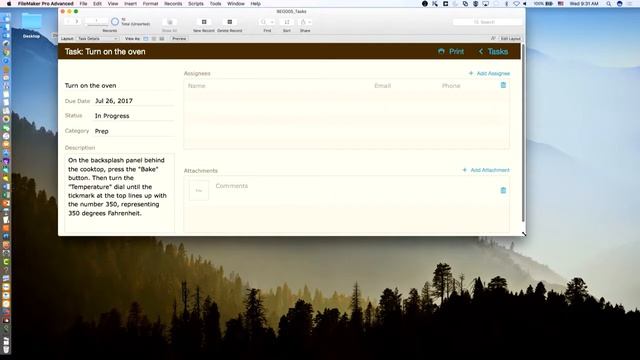Click the Find magnifier toolbar icon

click(x=263, y=22)
